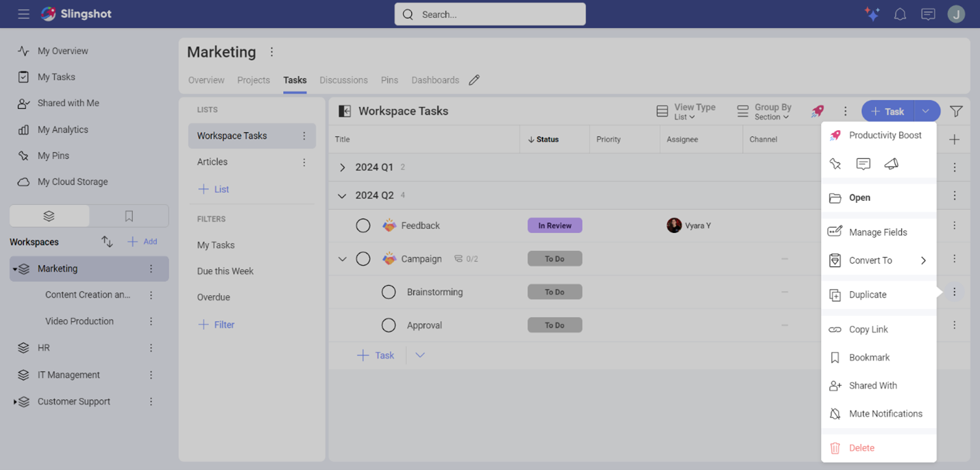Open the chat messages icon
The width and height of the screenshot is (980, 470).
(928, 14)
